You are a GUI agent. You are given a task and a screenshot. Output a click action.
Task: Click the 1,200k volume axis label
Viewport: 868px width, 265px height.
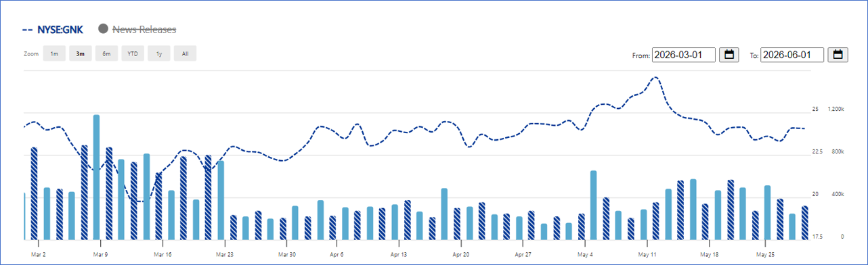tap(836, 109)
